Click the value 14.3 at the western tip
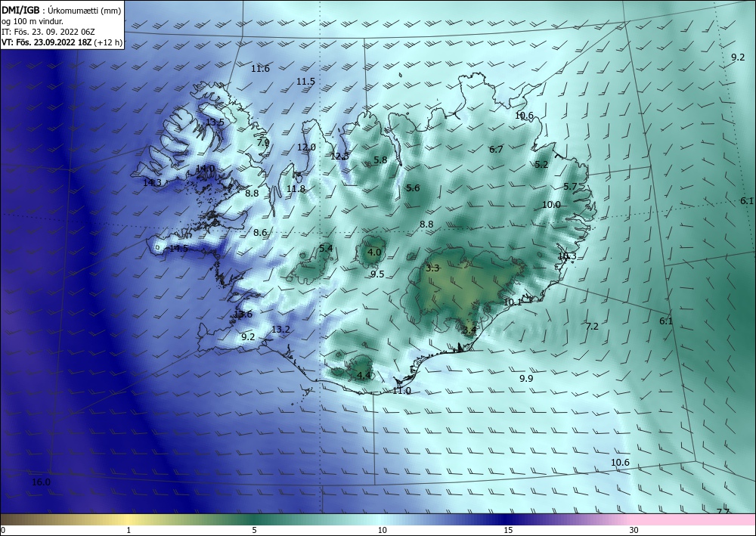Image resolution: width=756 pixels, height=536 pixels. pyautogui.click(x=153, y=183)
